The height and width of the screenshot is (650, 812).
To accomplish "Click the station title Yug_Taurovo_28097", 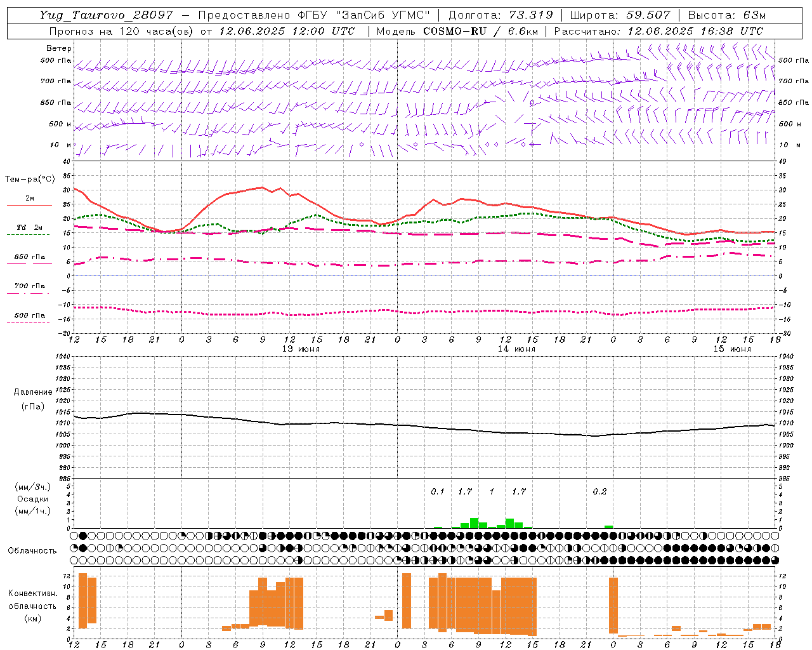I will [x=106, y=15].
